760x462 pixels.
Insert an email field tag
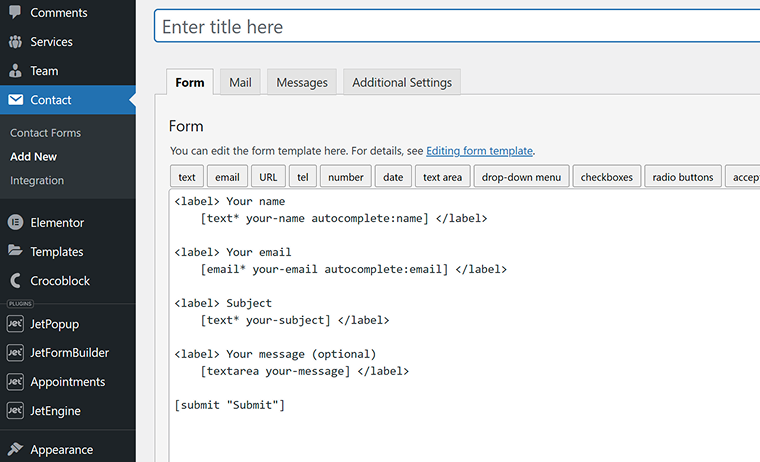tap(227, 177)
